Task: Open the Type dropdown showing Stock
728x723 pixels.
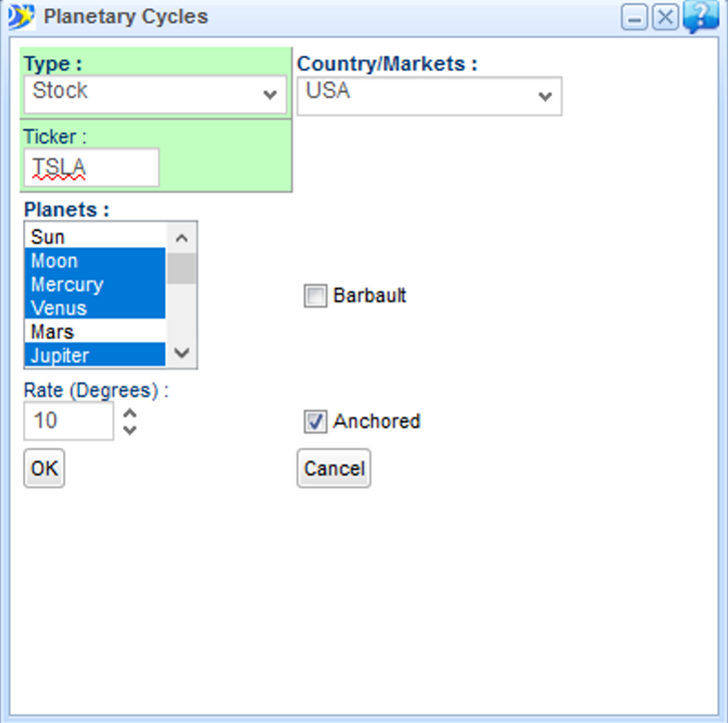Action: click(x=155, y=94)
